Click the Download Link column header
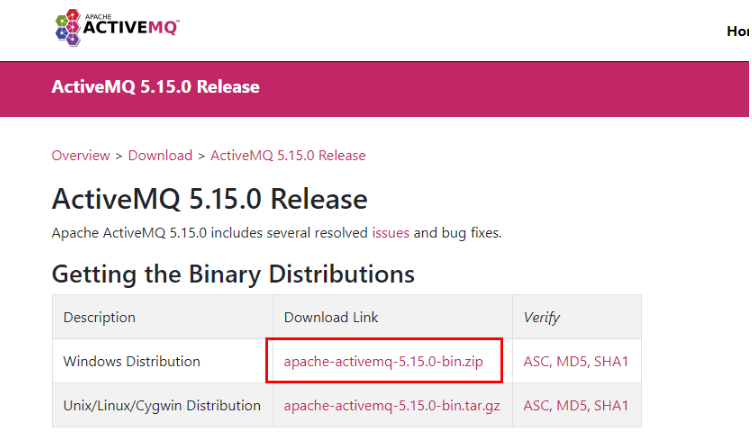 [x=331, y=317]
